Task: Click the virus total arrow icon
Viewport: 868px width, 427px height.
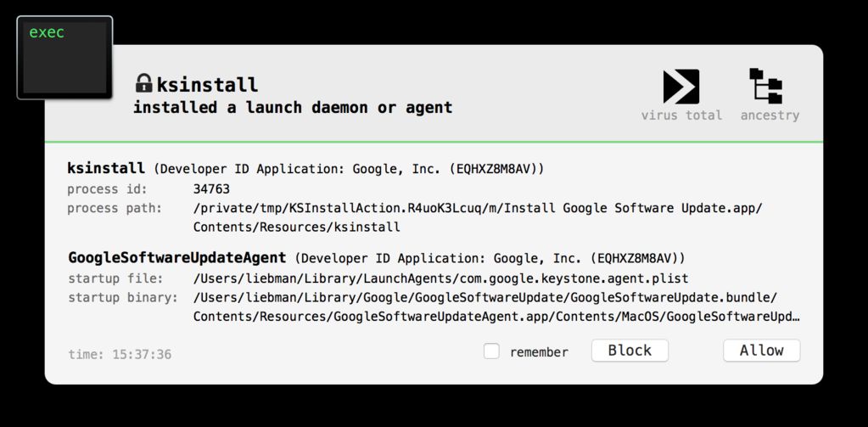Action: tap(681, 87)
